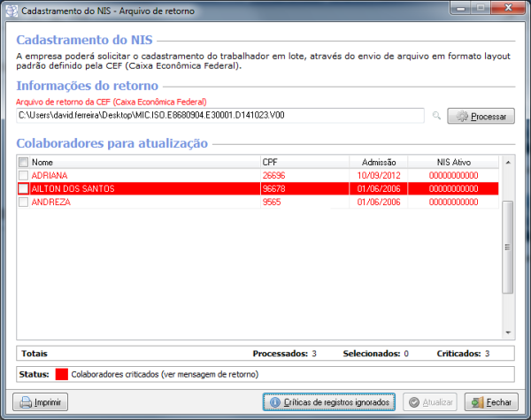Tick the ANDREZA row checkbox

coord(24,202)
